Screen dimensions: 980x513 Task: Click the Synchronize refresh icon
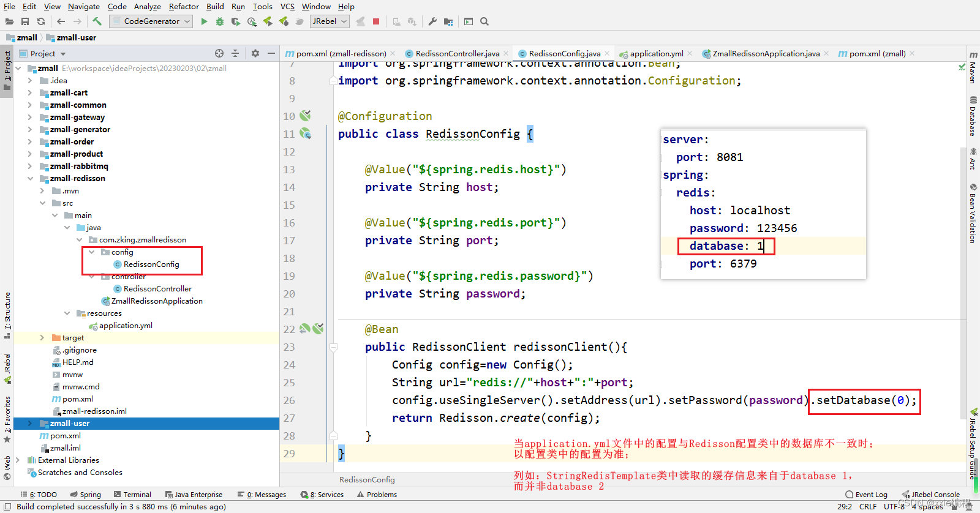41,21
